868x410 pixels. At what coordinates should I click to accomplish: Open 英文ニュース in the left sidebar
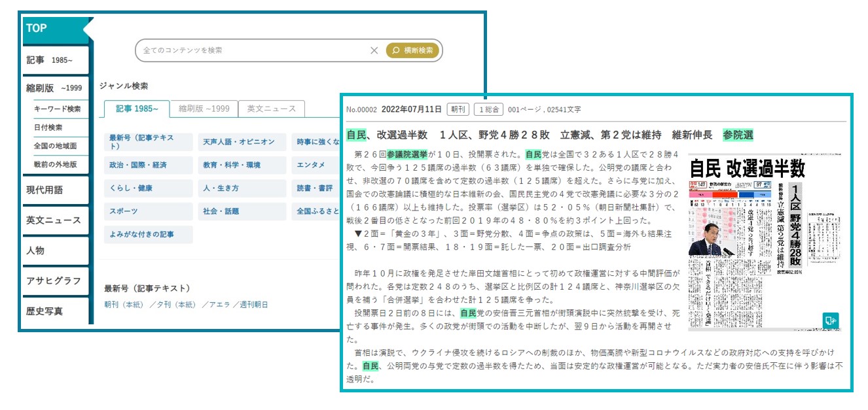tap(55, 220)
